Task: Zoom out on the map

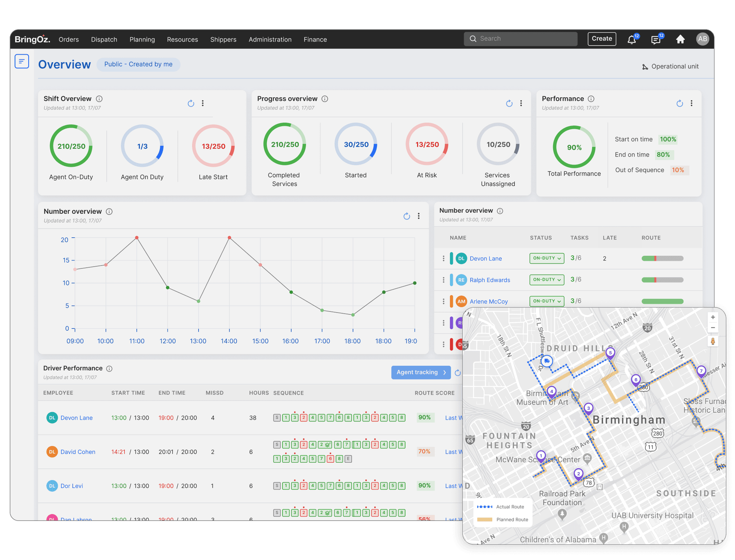Action: pyautogui.click(x=713, y=328)
